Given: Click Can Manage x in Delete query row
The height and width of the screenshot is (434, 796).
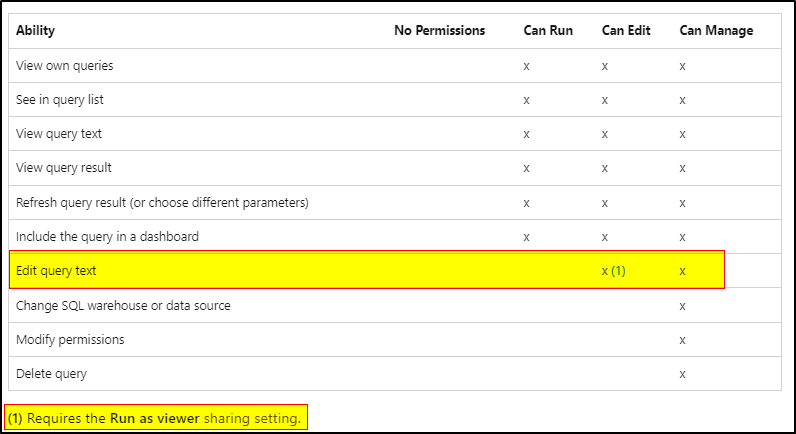Looking at the screenshot, I should [x=682, y=375].
